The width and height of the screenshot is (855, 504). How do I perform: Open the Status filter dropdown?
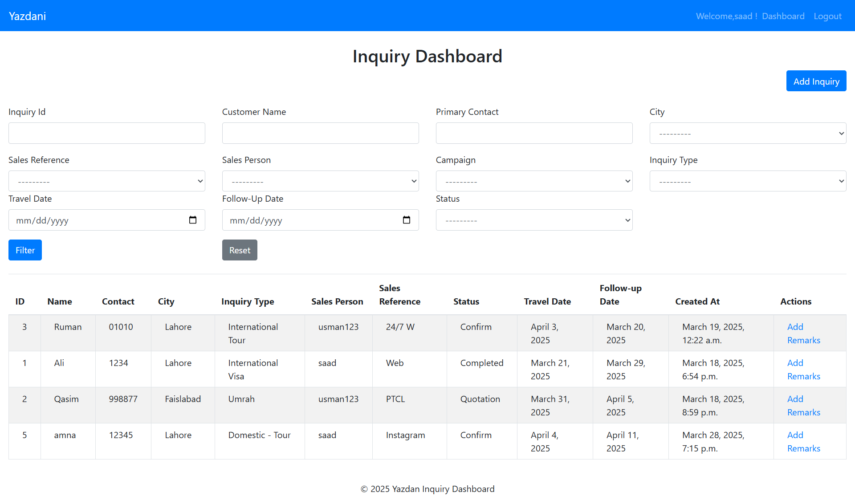[534, 220]
